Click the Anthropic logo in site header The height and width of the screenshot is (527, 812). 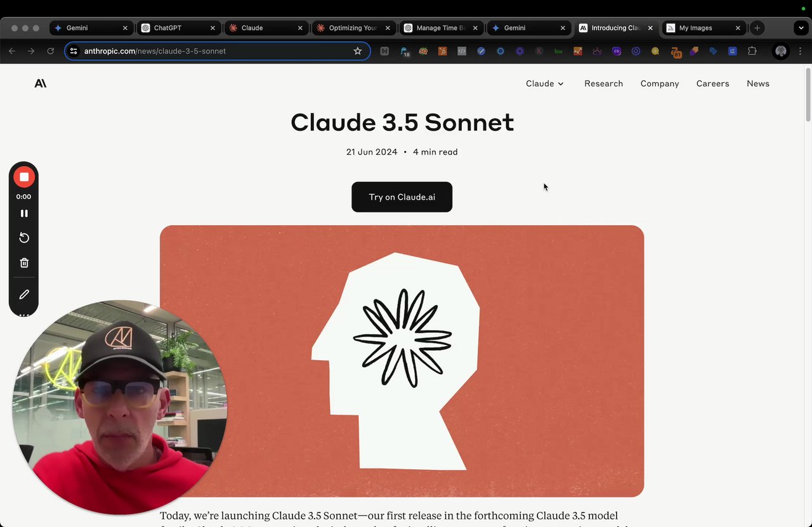(x=41, y=83)
